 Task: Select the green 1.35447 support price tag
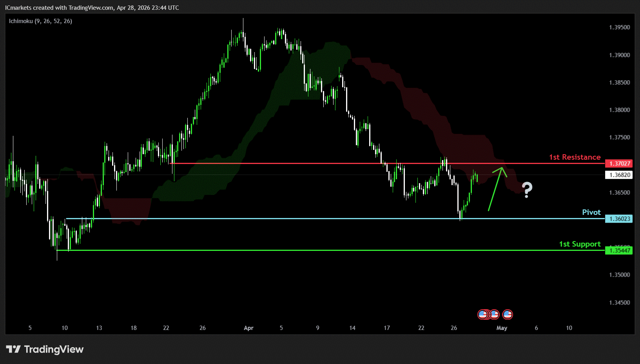click(x=619, y=250)
